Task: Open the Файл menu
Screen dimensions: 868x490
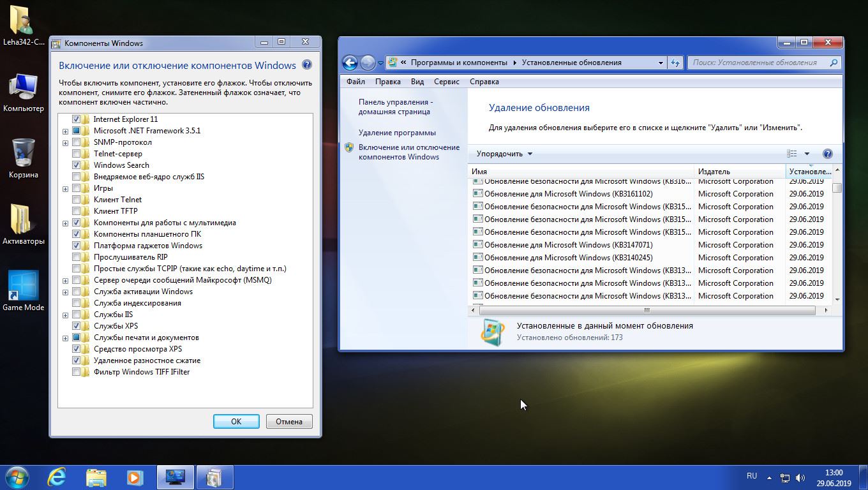Action: pyautogui.click(x=355, y=82)
